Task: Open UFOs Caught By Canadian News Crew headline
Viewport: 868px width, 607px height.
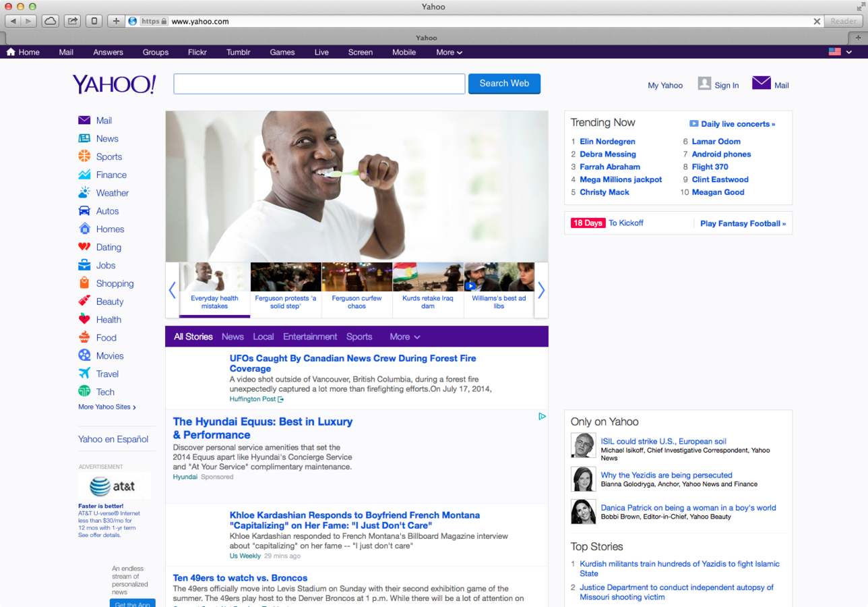Action: coord(352,364)
